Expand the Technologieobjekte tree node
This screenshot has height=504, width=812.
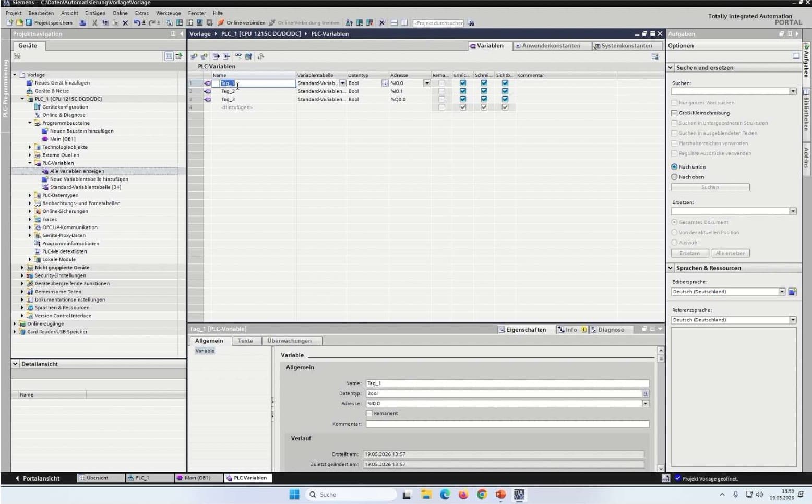(x=30, y=147)
